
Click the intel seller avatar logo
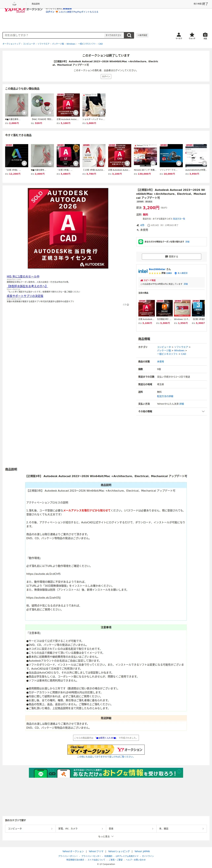tap(143, 271)
